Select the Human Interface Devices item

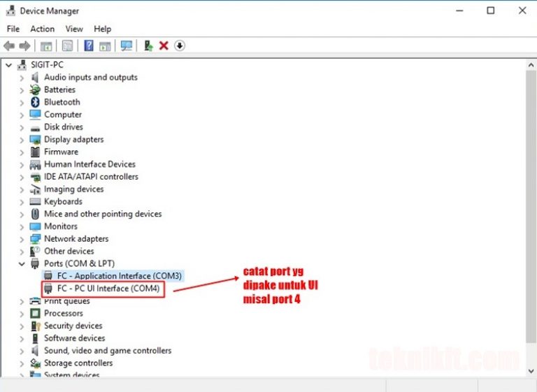[89, 164]
